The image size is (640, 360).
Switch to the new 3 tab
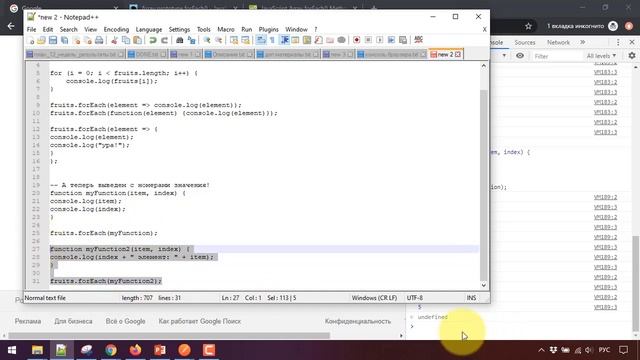[x=338, y=54]
